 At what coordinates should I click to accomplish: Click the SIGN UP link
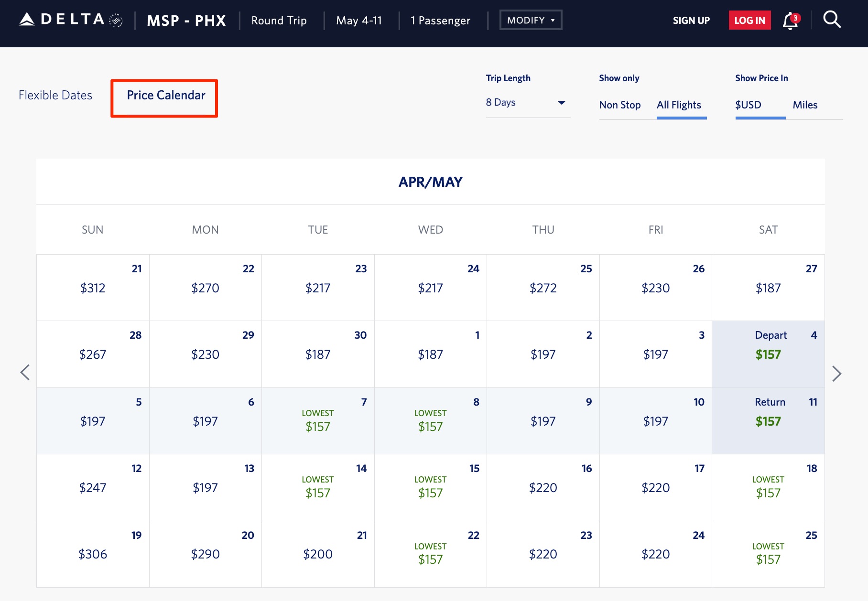(691, 20)
